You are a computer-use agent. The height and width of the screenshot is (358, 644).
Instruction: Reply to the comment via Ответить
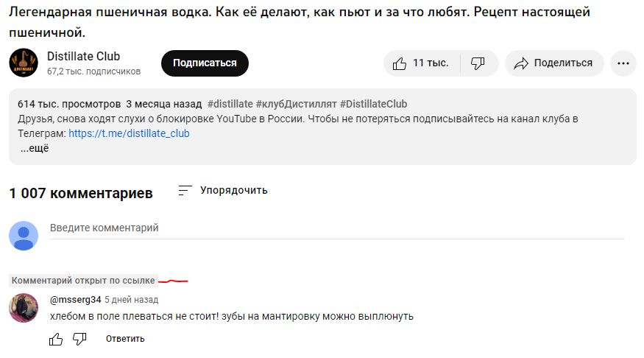(x=125, y=339)
